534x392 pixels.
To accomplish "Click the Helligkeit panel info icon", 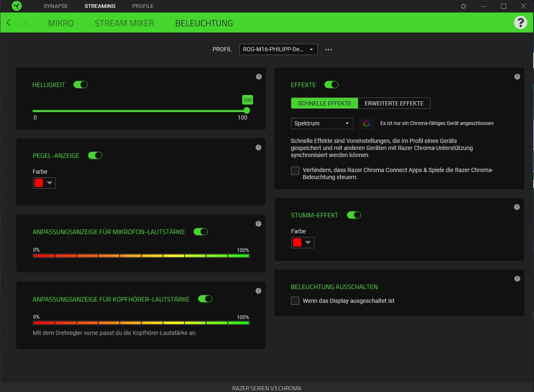I will tap(258, 77).
